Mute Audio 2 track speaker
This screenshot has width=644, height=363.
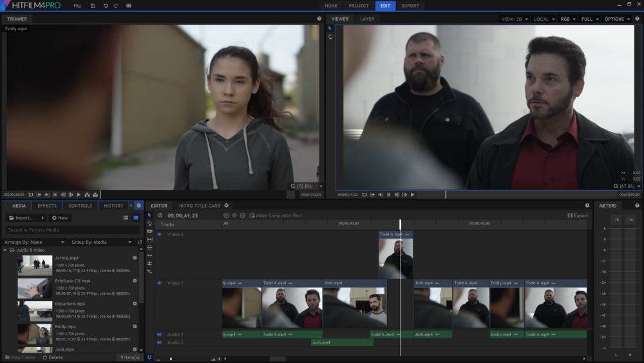pyautogui.click(x=159, y=342)
